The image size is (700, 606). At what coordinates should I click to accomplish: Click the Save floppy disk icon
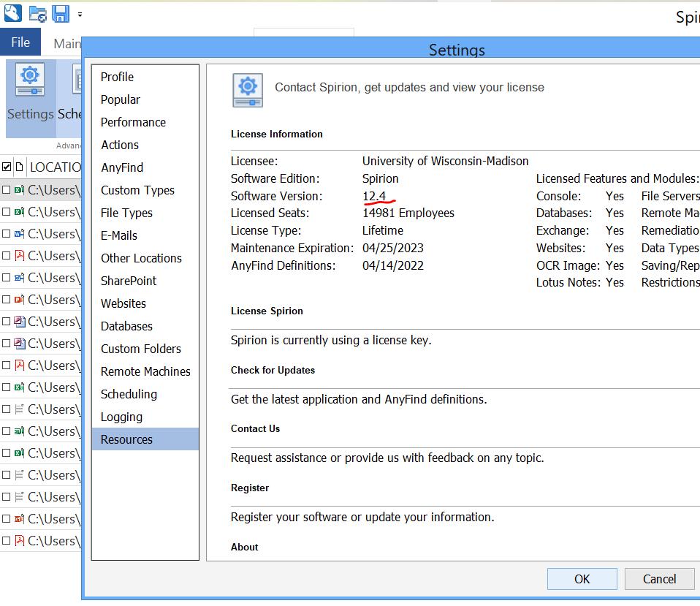(60, 14)
